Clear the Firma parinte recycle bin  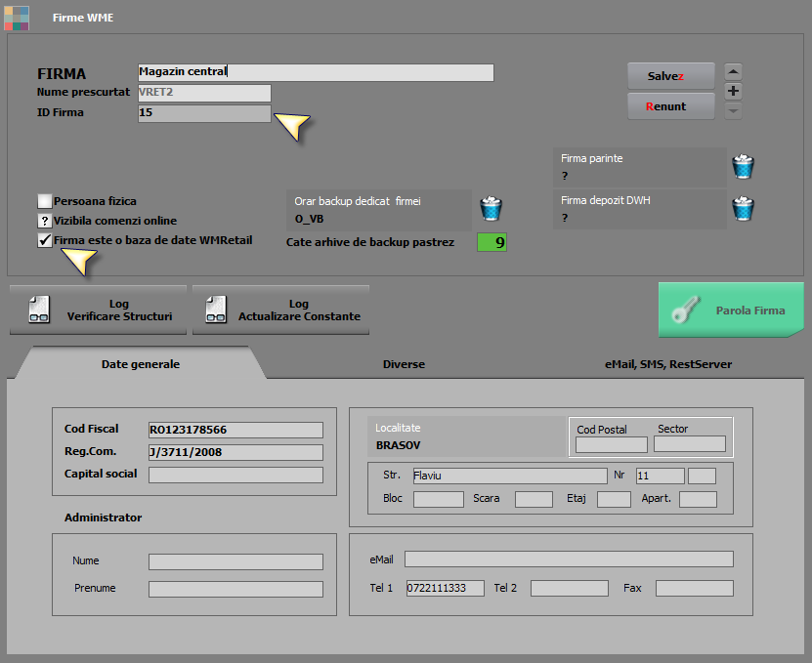pos(743,167)
